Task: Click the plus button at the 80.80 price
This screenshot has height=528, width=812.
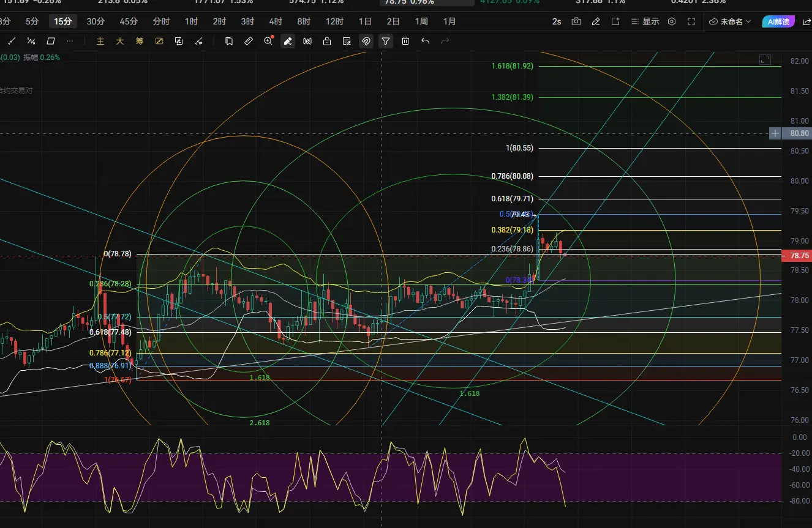Action: [x=775, y=133]
